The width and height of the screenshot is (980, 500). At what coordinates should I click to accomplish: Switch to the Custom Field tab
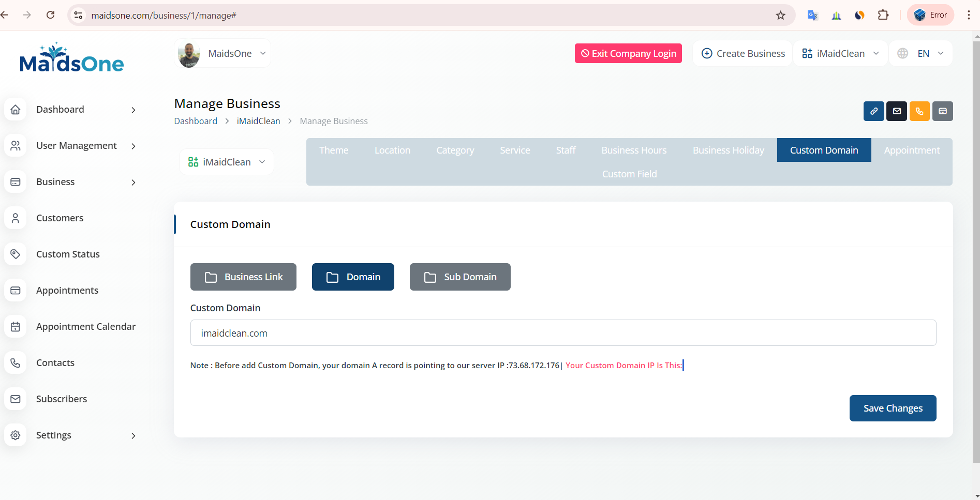629,174
